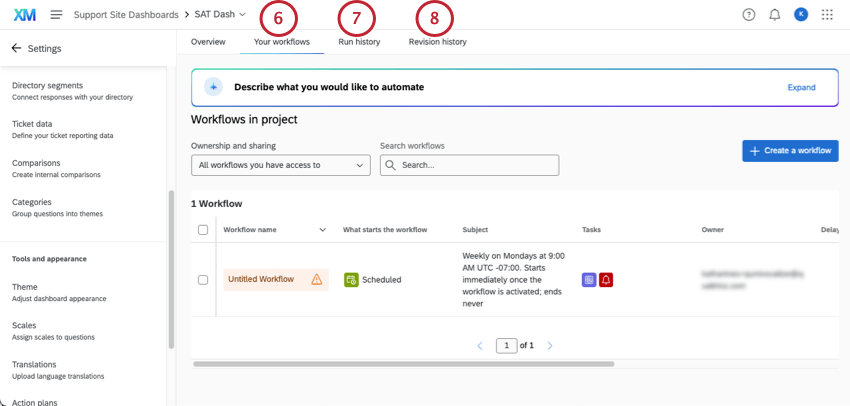Open the notifications bell
The height and width of the screenshot is (406, 850).
774,15
